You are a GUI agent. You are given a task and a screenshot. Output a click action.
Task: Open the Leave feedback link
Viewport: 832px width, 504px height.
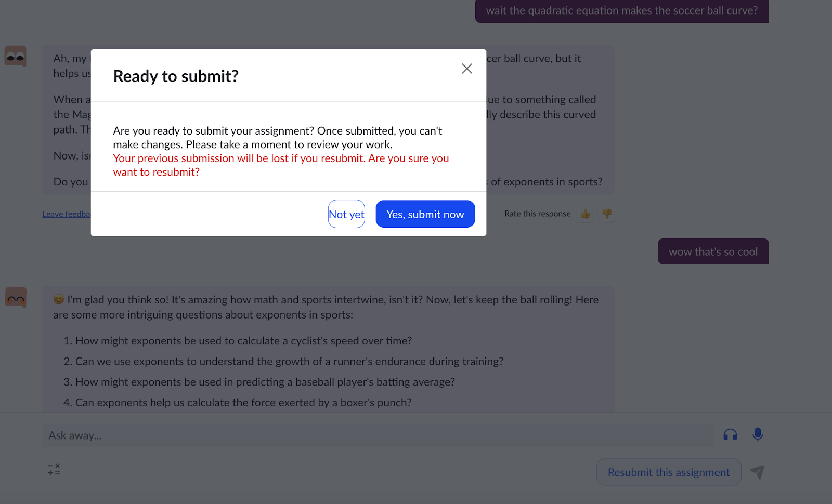coord(67,214)
